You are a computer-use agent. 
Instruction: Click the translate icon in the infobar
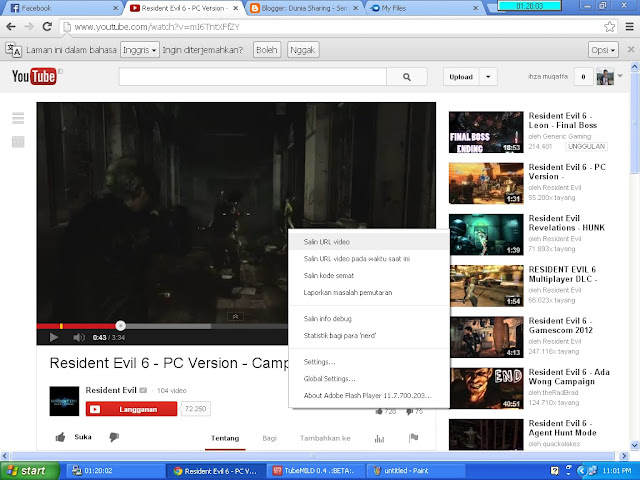(13, 50)
